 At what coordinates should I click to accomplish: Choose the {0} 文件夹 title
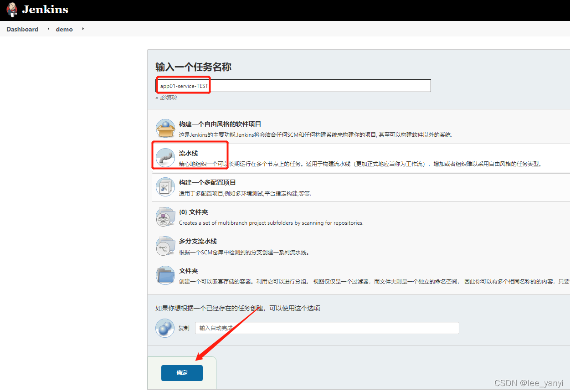[193, 212]
